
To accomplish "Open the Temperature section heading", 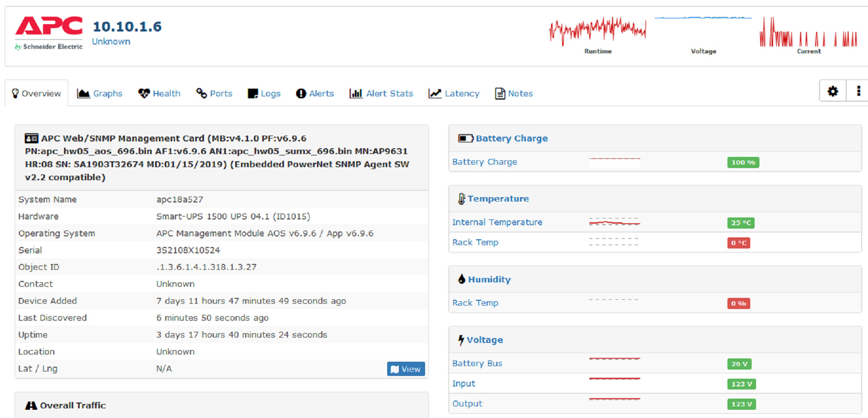I will (x=498, y=199).
